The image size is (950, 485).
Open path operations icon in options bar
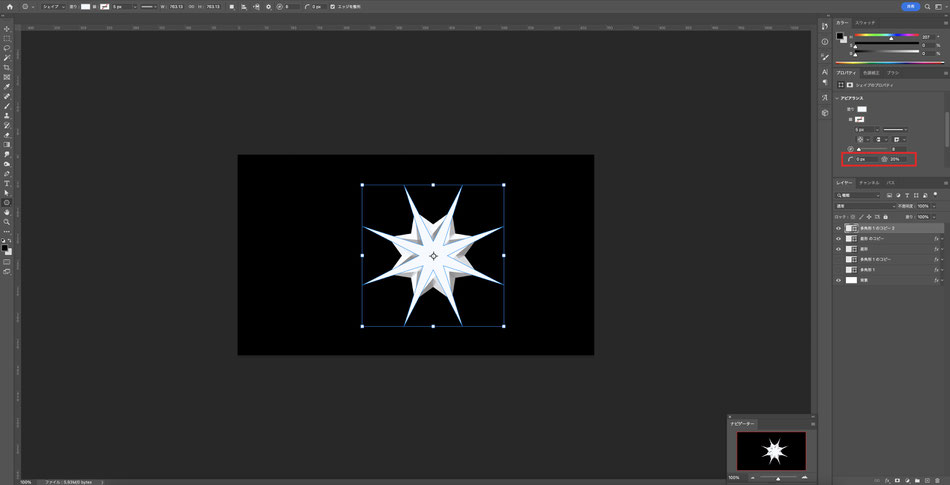(232, 6)
